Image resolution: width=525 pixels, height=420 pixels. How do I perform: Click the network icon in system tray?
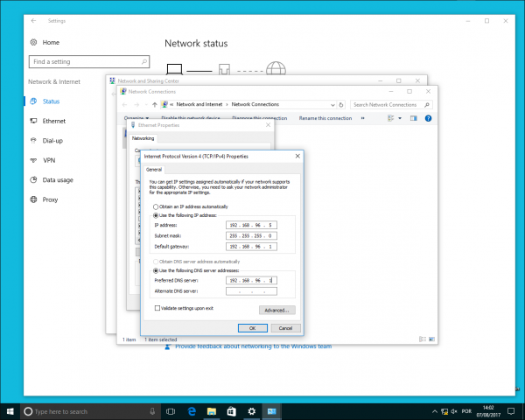click(444, 411)
